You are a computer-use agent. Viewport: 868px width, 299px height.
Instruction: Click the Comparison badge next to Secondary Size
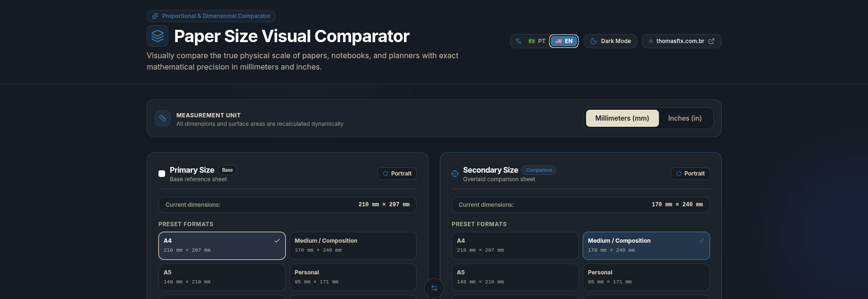539,170
